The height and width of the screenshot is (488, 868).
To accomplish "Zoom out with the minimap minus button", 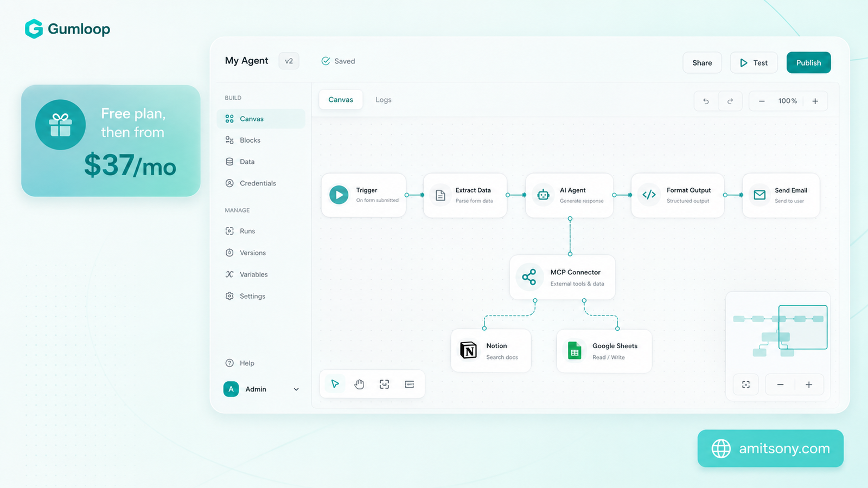I will [x=780, y=384].
